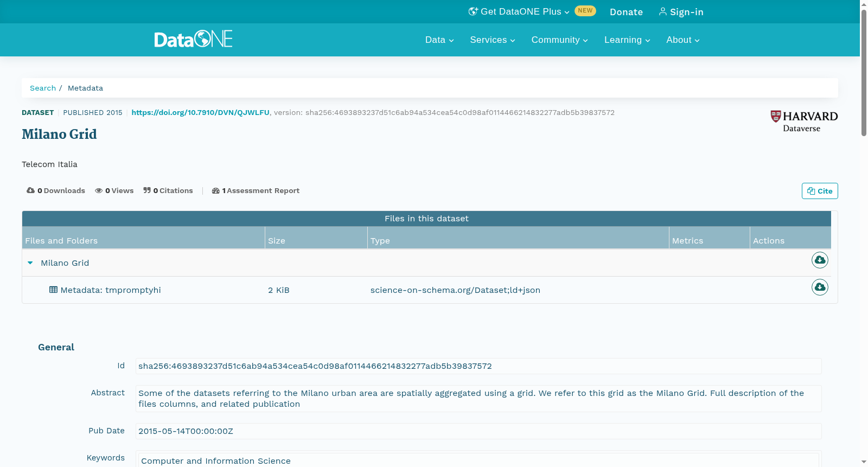Screen dimensions: 868x467
Task: Expand the About menu
Action: 683,40
